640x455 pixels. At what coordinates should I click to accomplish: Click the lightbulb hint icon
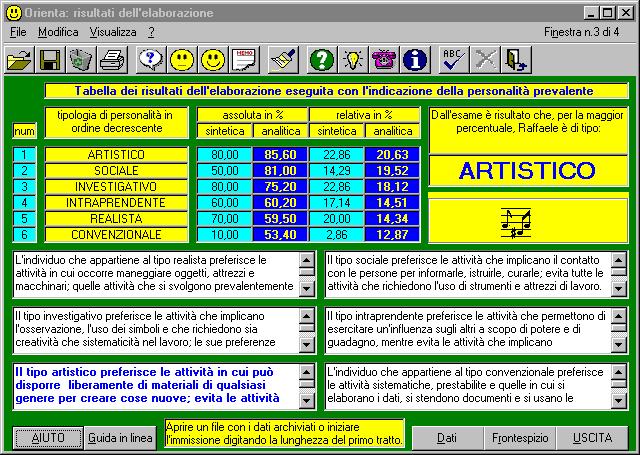(x=352, y=60)
